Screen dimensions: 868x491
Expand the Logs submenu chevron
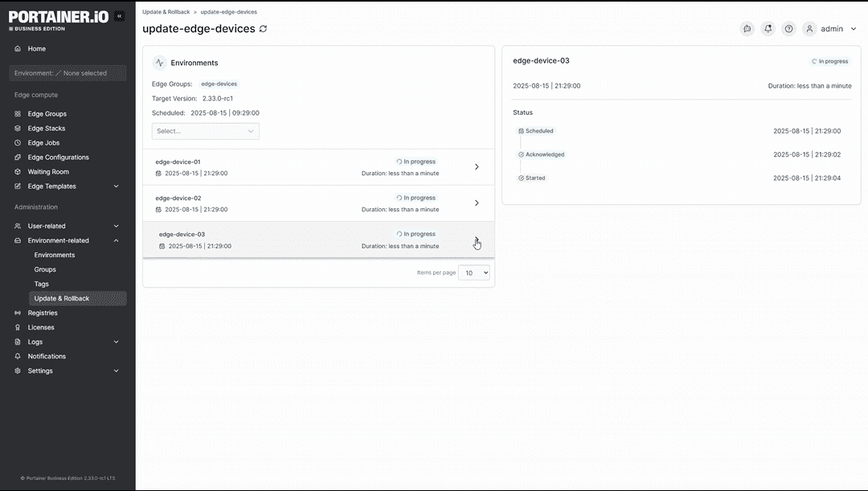[x=117, y=342]
